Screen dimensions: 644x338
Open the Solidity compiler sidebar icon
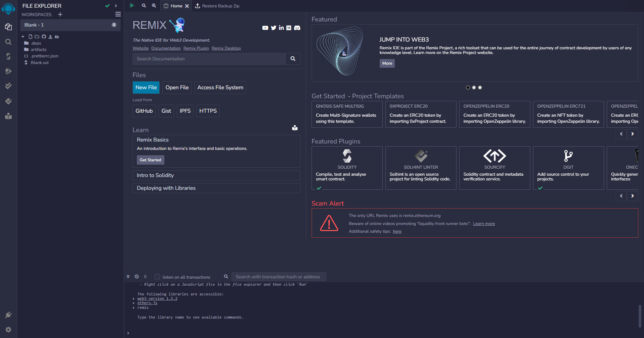8,56
